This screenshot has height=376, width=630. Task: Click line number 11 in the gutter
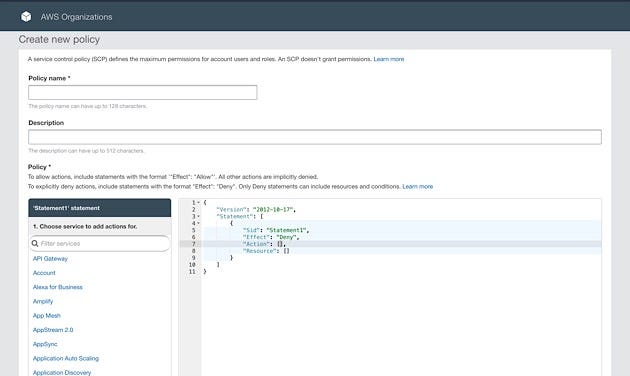[x=192, y=272]
